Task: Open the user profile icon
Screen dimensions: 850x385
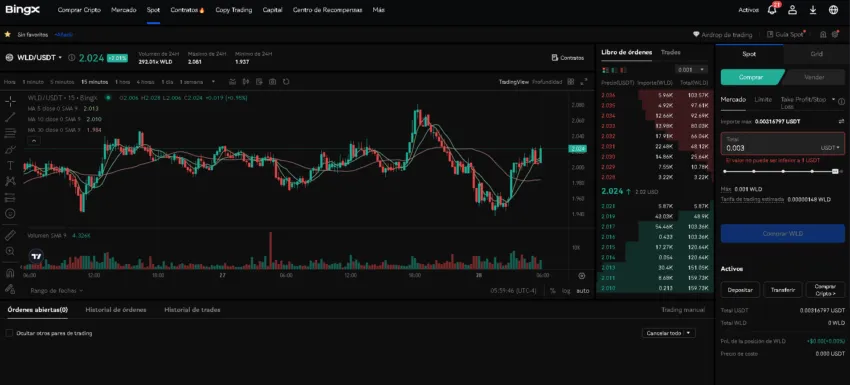Action: [x=793, y=10]
